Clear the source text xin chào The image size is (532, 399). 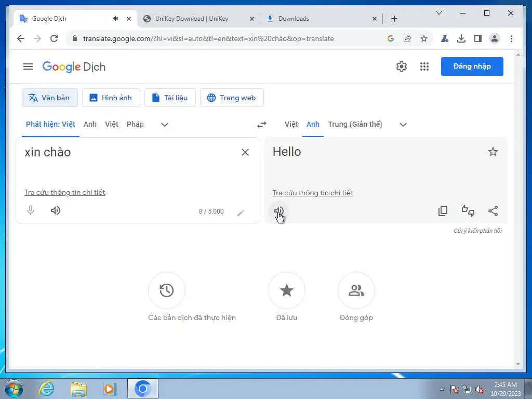(x=245, y=152)
